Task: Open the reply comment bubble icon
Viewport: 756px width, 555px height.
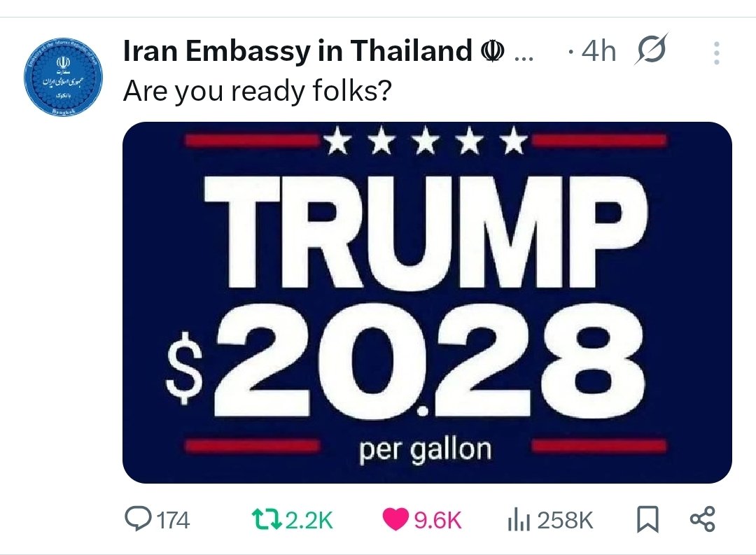Action: [x=137, y=519]
